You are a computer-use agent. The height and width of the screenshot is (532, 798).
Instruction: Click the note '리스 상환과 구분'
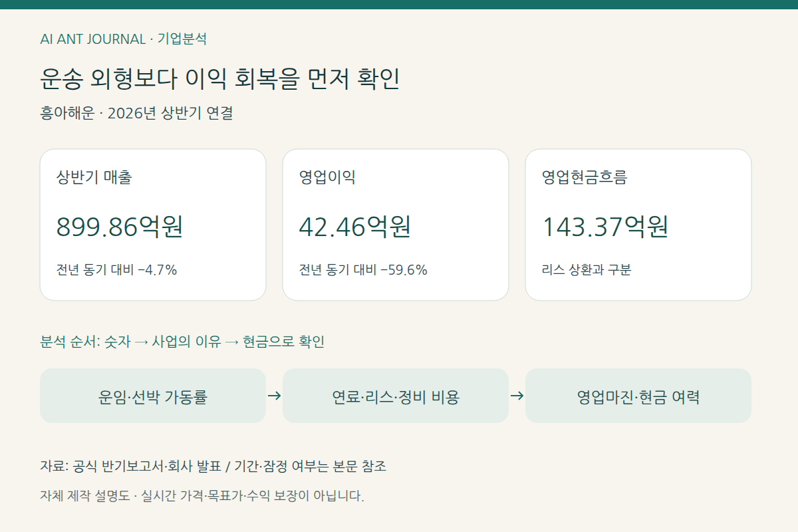point(587,270)
